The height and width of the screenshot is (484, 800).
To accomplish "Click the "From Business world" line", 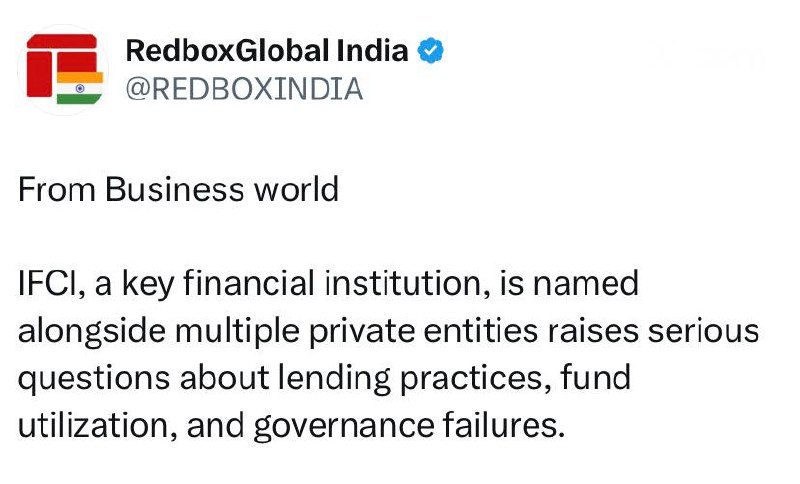I will pyautogui.click(x=178, y=189).
